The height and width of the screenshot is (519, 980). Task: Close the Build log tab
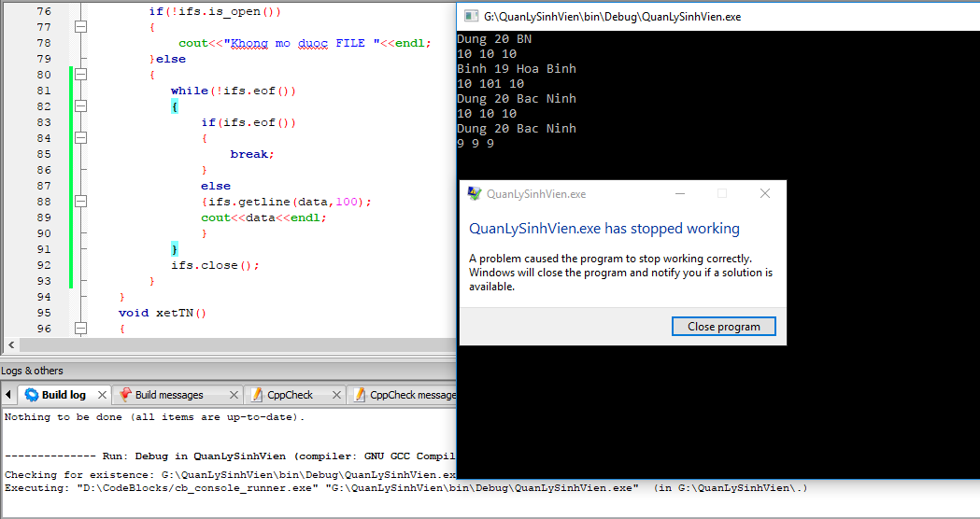[100, 395]
